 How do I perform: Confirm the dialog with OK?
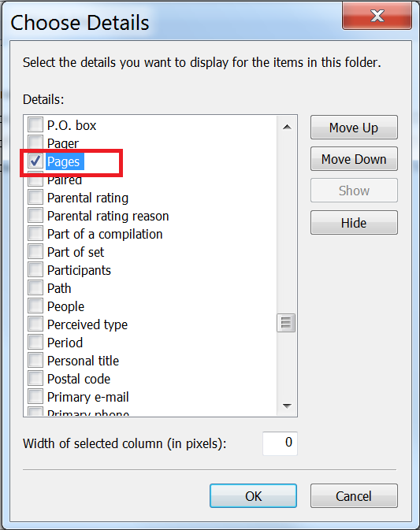coord(253,496)
